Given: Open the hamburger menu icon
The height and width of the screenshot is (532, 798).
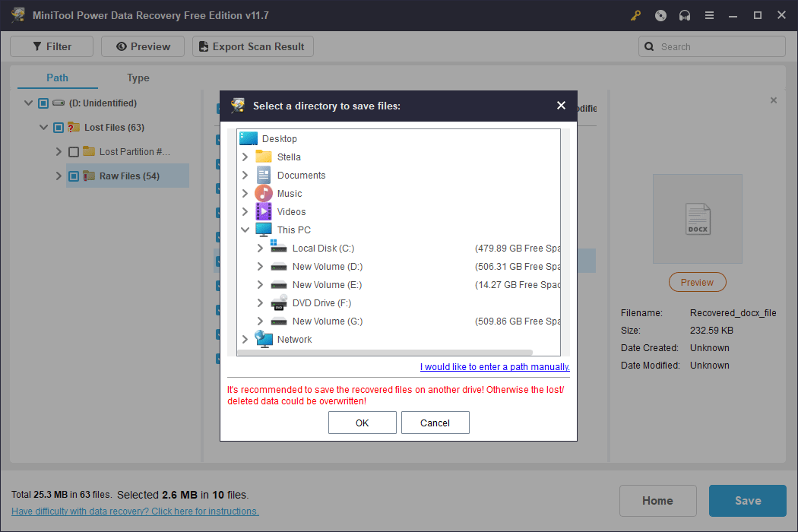Looking at the screenshot, I should point(709,15).
